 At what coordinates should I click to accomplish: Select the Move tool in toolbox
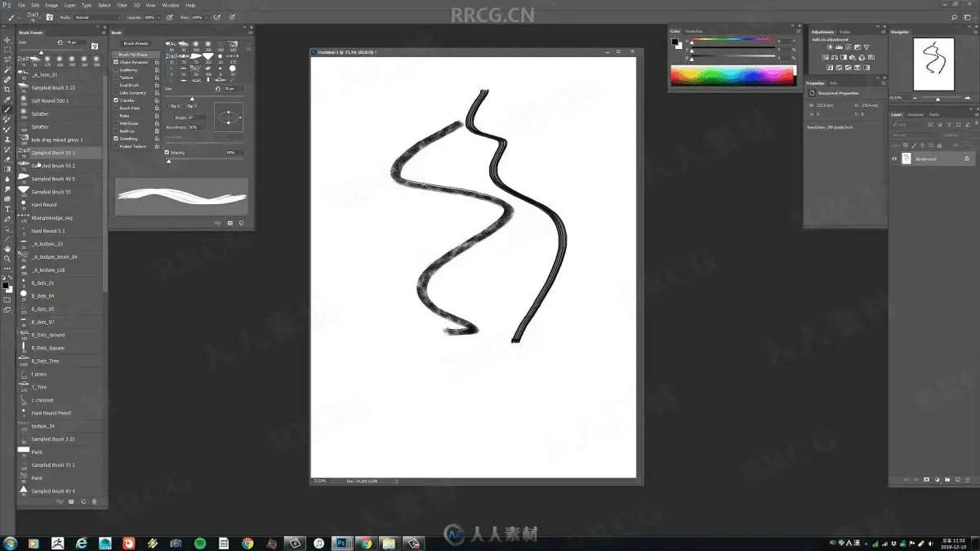(x=7, y=40)
